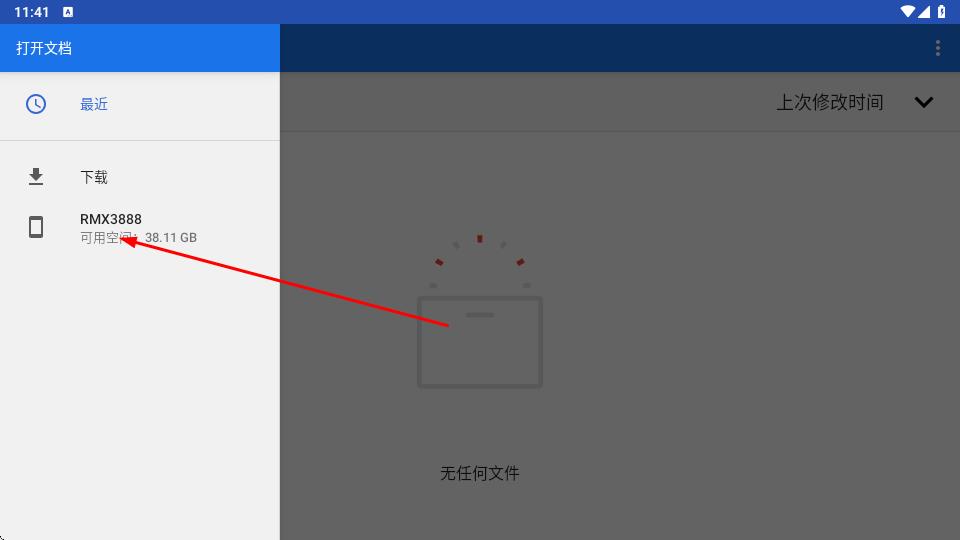Expand the sort order chevron arrow
The image size is (960, 540).
coord(924,102)
